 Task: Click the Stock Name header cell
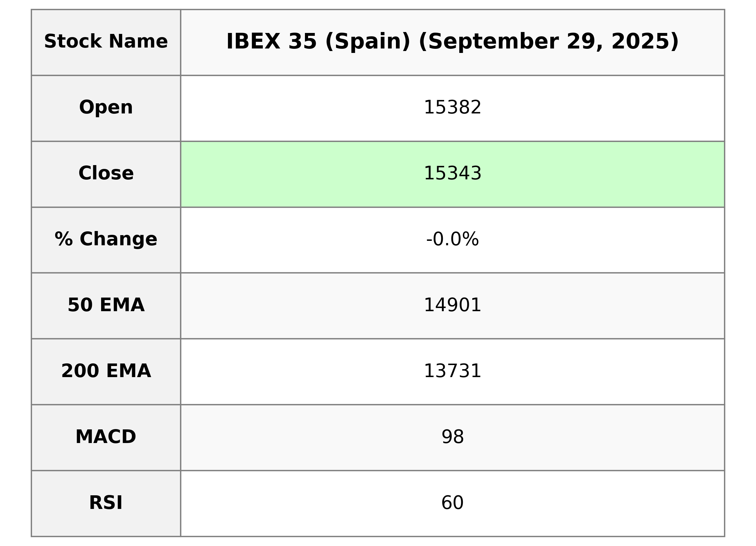106,42
